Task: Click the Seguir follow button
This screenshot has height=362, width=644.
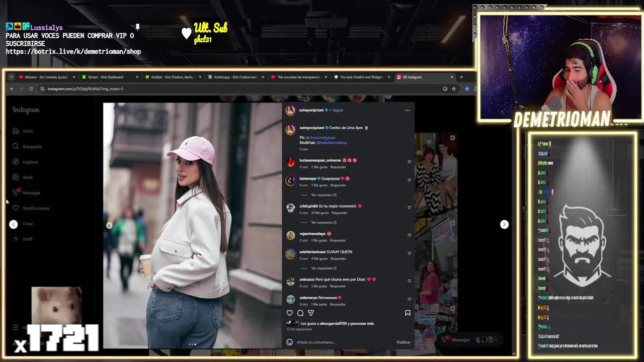Action: click(338, 110)
